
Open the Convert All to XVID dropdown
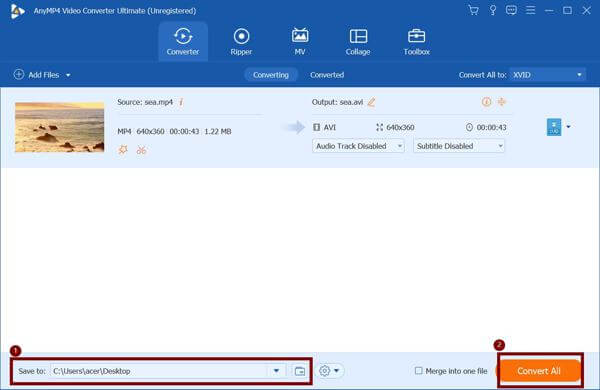point(548,75)
